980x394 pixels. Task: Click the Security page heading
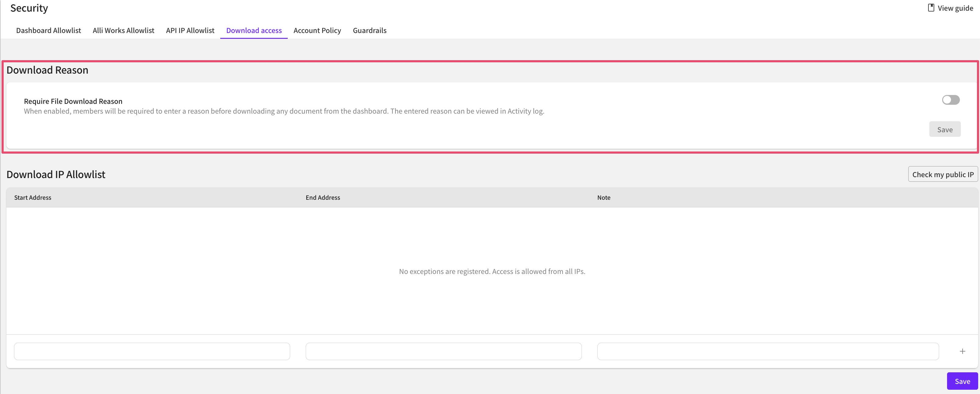(x=29, y=8)
